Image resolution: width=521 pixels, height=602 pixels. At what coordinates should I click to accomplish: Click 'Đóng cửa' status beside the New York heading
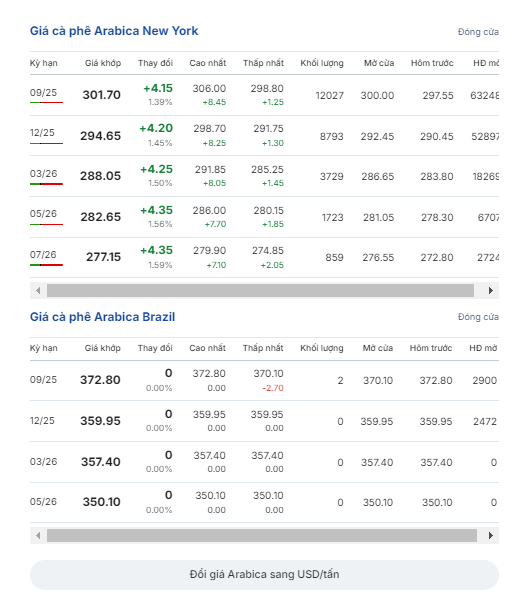pyautogui.click(x=478, y=32)
